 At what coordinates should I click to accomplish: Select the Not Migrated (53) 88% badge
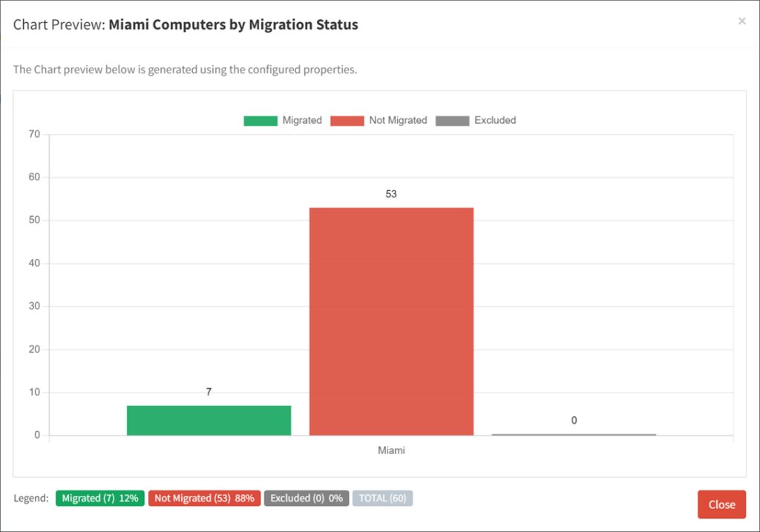204,498
